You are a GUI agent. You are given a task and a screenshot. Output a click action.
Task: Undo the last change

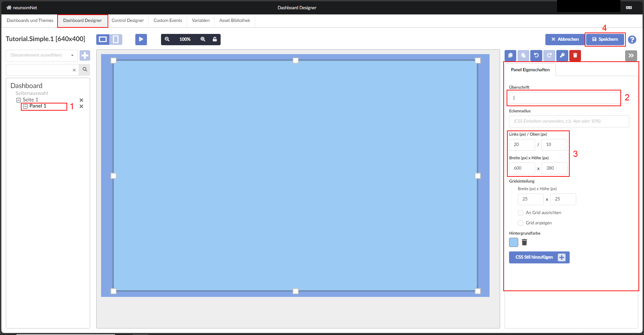[536, 55]
